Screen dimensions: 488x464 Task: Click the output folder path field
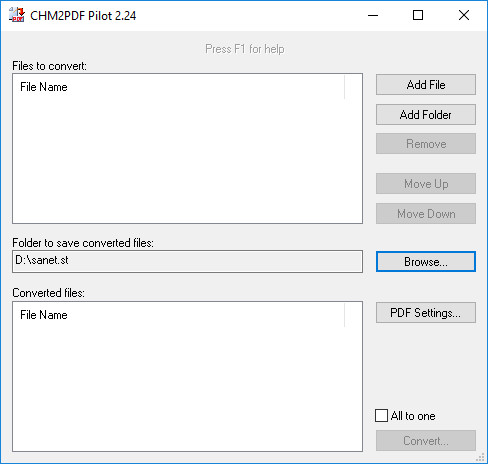[187, 261]
